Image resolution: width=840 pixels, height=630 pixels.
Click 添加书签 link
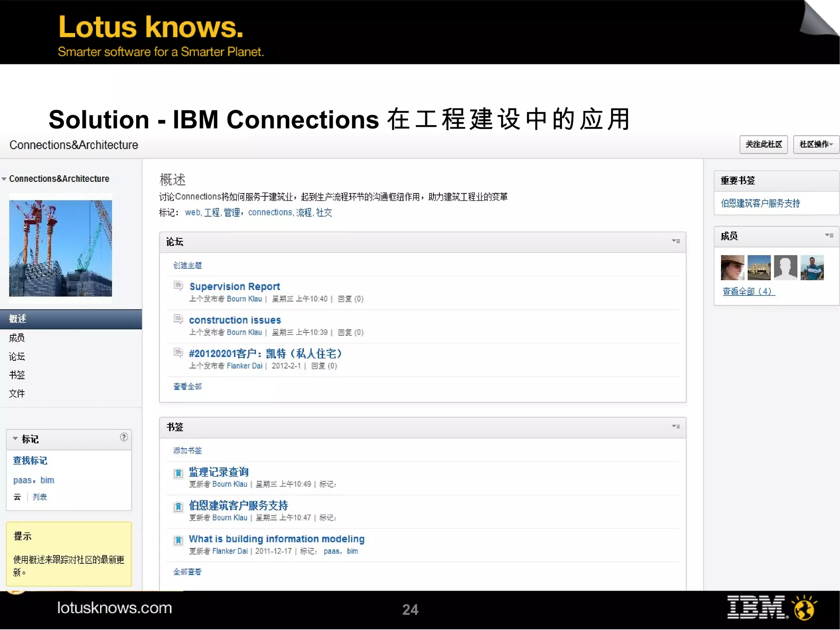tap(187, 451)
